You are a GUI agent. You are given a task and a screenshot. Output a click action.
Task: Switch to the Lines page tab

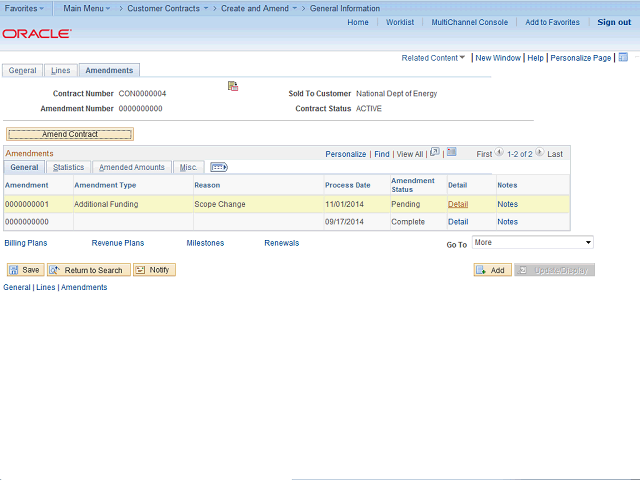60,70
